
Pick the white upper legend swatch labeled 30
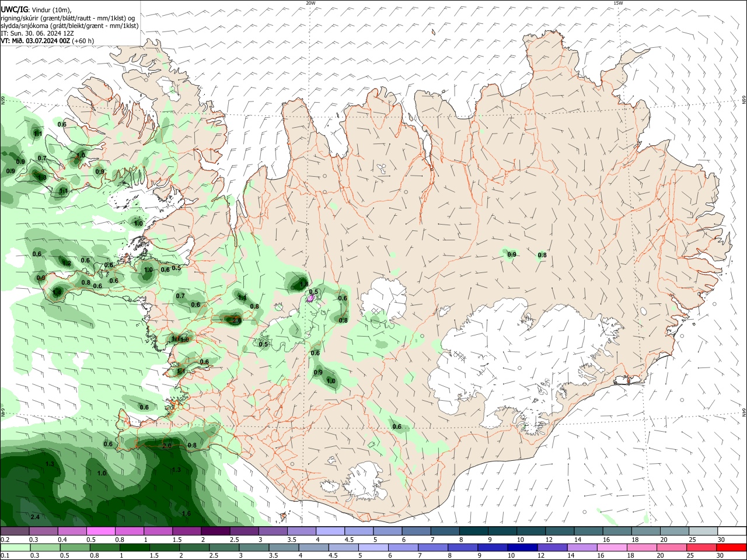point(731,531)
